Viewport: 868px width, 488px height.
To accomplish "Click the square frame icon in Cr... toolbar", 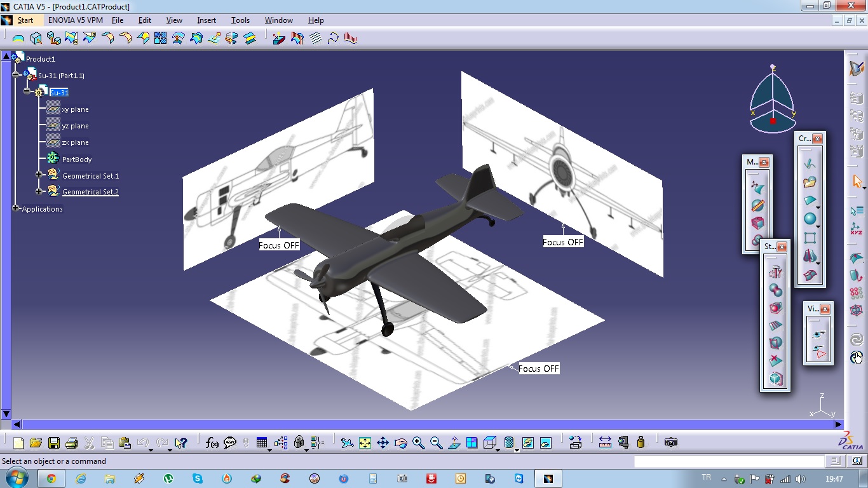I will (x=810, y=238).
